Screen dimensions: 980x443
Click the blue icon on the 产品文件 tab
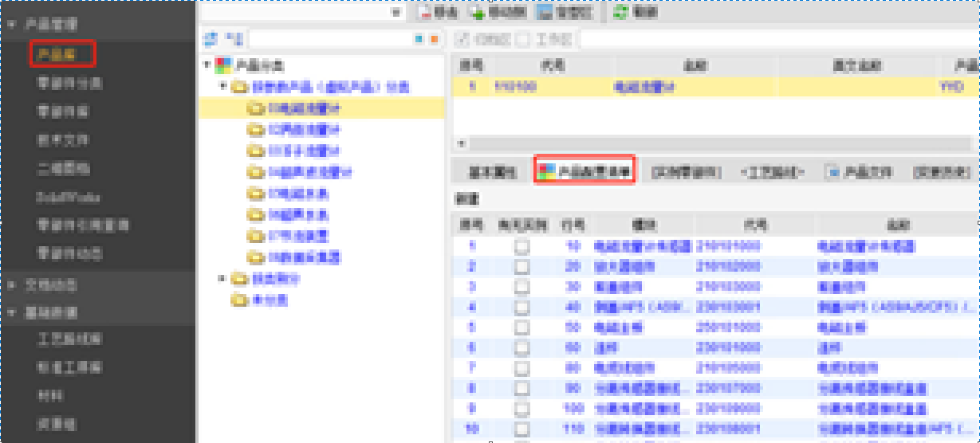(833, 172)
